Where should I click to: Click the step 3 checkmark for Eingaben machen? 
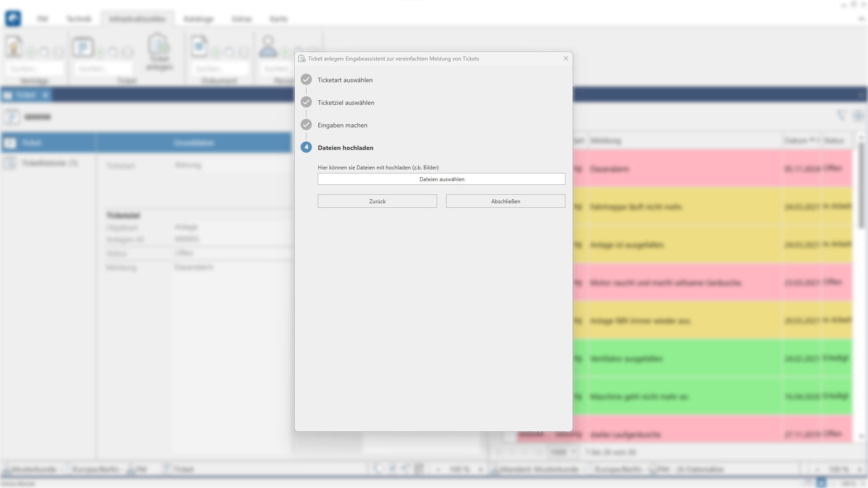pyautogui.click(x=306, y=125)
